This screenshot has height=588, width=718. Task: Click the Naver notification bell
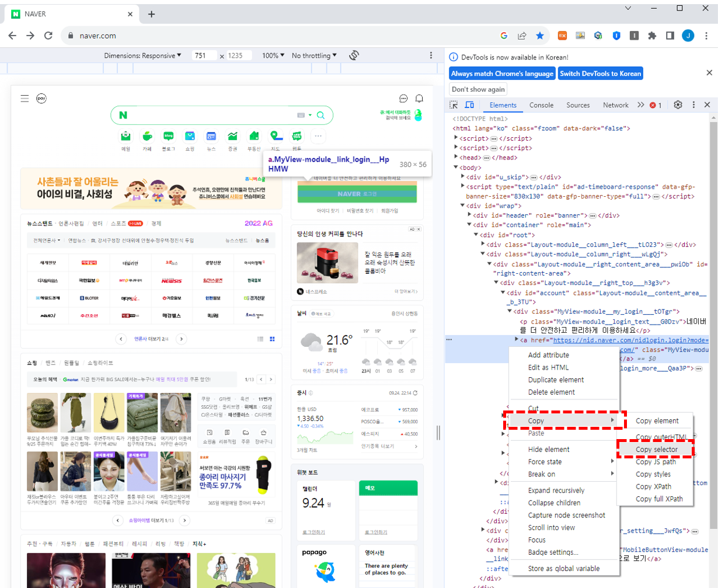click(419, 99)
